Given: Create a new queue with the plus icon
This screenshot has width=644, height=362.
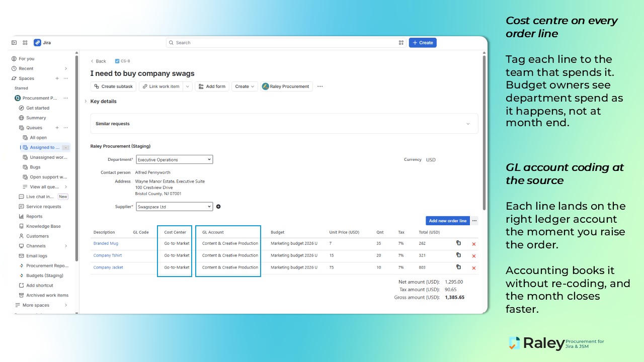Looking at the screenshot, I should (57, 128).
